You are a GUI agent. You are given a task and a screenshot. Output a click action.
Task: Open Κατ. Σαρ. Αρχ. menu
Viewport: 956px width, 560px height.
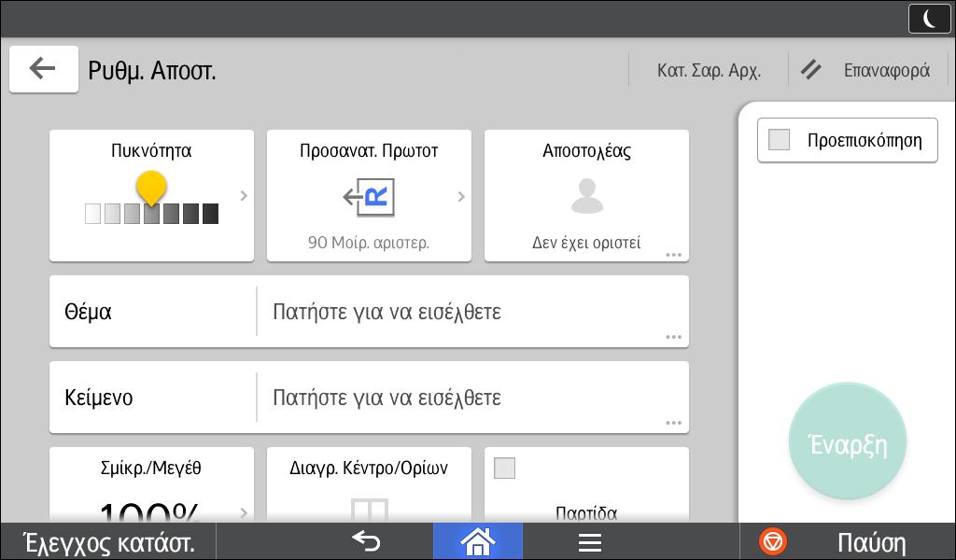pyautogui.click(x=710, y=71)
